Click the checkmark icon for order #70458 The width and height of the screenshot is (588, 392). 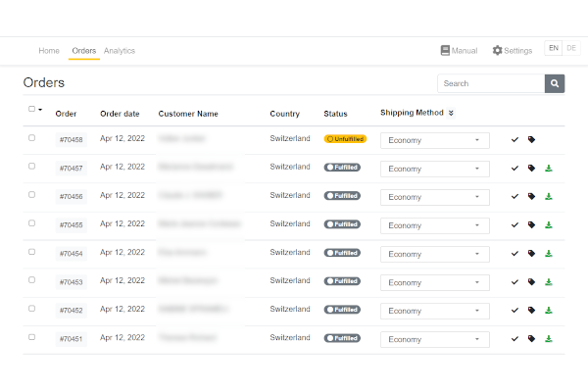tap(515, 140)
